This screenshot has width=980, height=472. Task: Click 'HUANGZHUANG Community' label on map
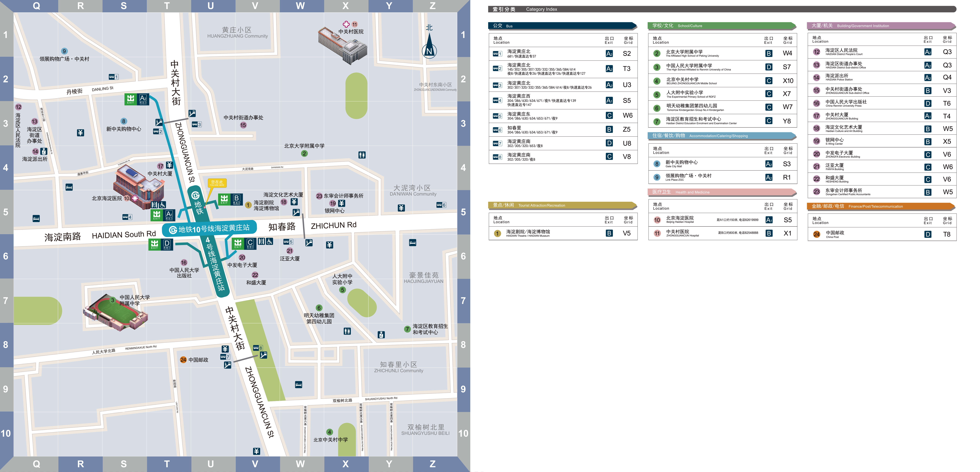click(237, 36)
